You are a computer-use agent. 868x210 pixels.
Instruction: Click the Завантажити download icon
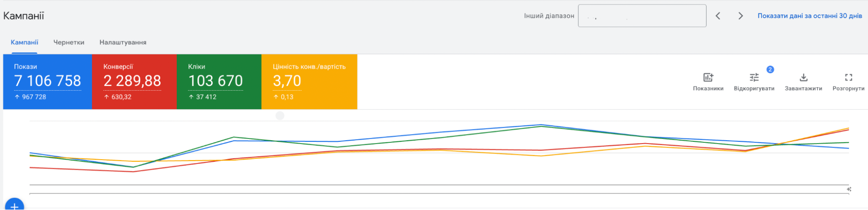[x=803, y=78]
